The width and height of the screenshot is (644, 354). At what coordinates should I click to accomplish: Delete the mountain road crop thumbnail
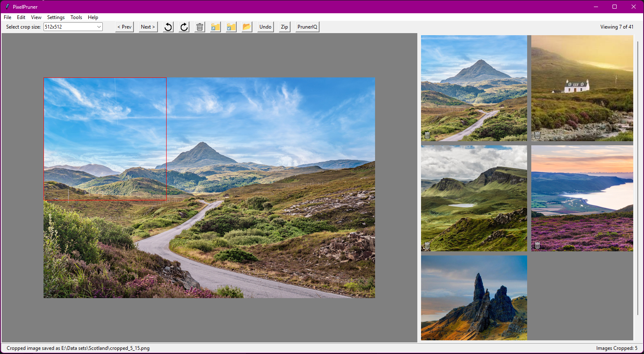(x=427, y=135)
